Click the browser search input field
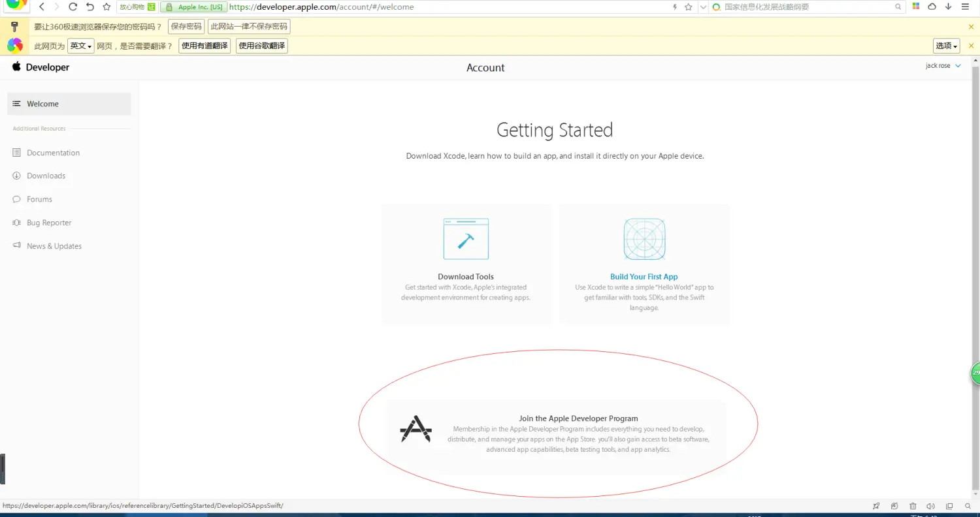This screenshot has width=980, height=517. (x=808, y=7)
